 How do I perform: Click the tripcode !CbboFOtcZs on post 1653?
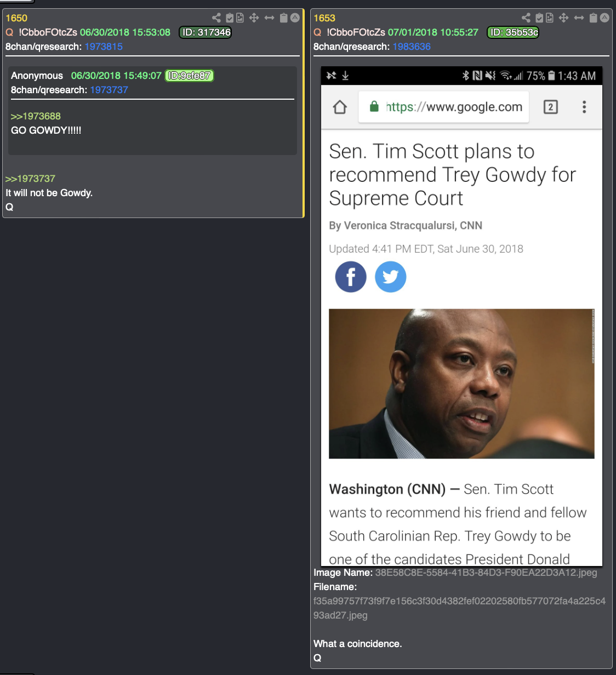point(356,32)
